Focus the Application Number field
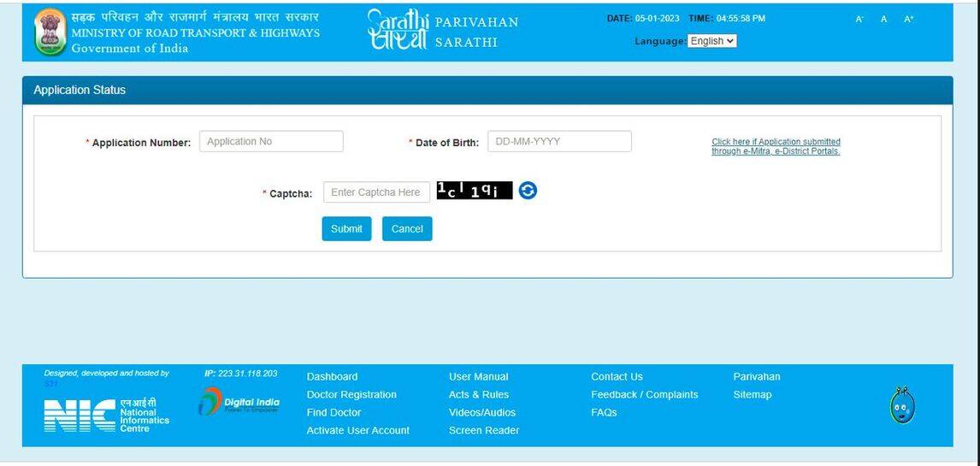Screen dimensions: 980x466 [x=271, y=141]
